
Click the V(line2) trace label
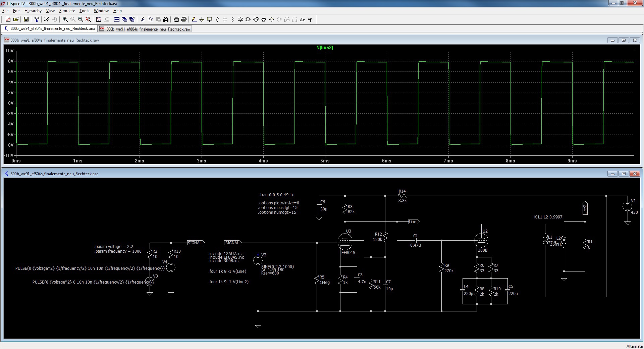tap(325, 48)
